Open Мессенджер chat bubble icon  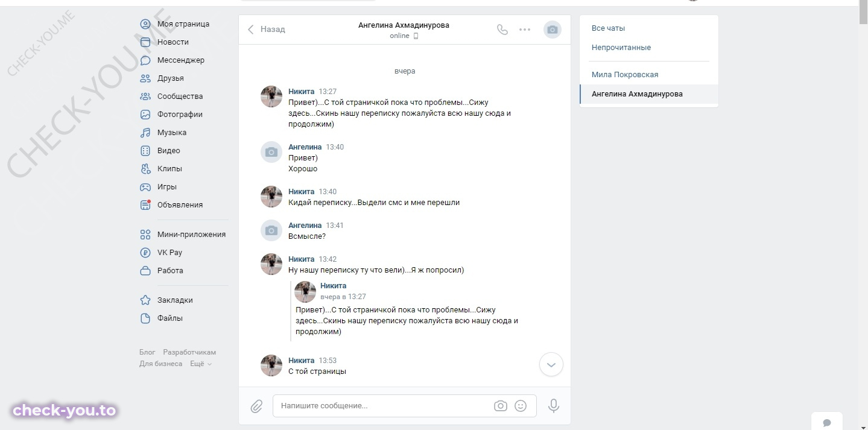(x=145, y=60)
